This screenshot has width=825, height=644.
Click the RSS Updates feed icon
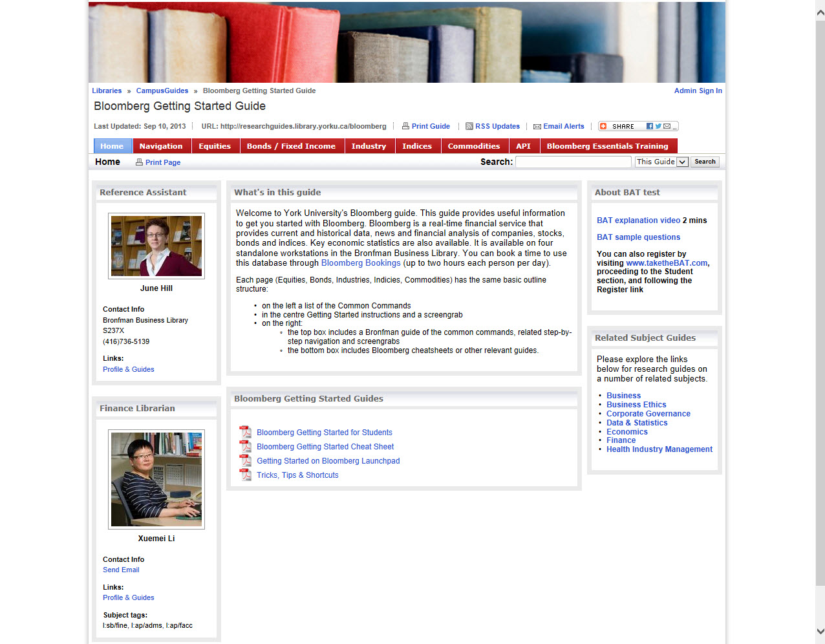pos(469,126)
